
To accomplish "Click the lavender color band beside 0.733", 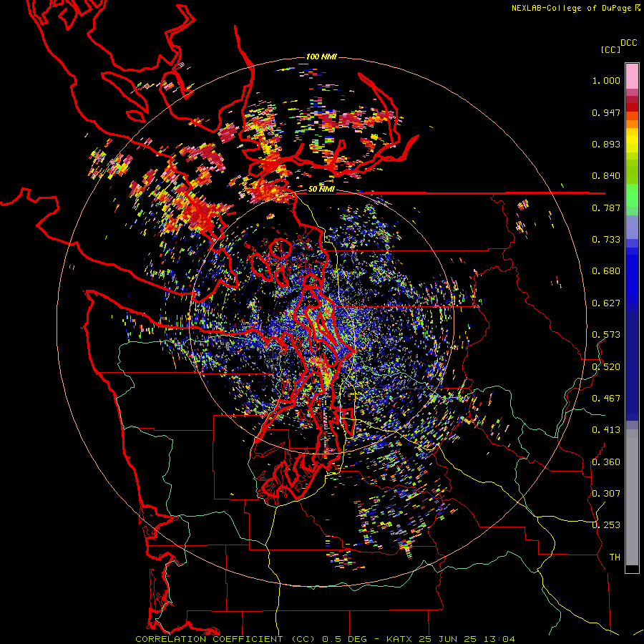I will (x=632, y=227).
